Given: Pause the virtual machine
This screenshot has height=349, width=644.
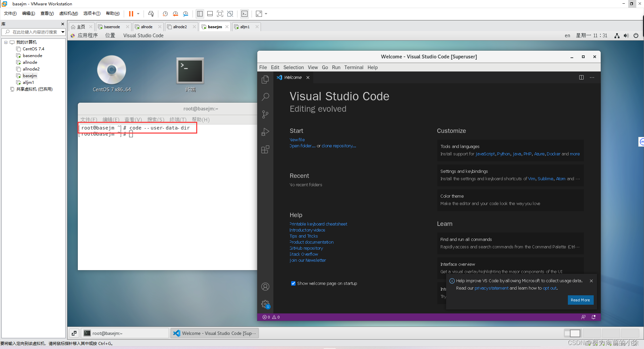Looking at the screenshot, I should 131,14.
